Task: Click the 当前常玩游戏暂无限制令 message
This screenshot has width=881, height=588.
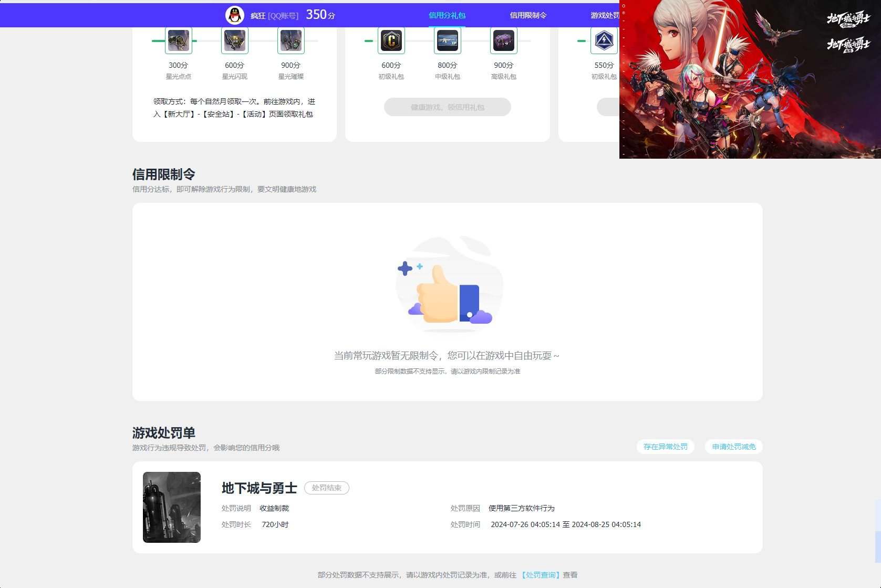Action: tap(447, 356)
